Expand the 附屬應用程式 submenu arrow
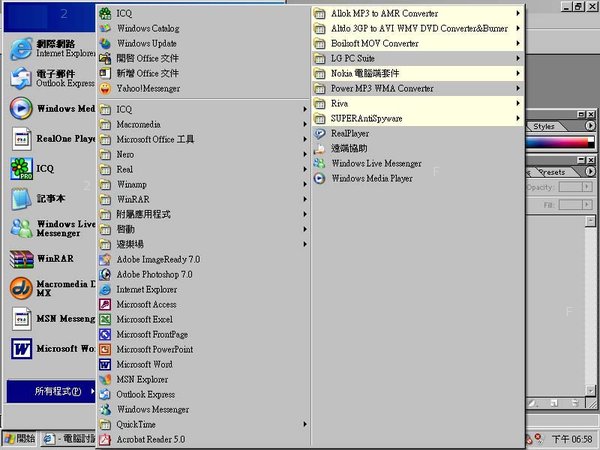 point(305,214)
